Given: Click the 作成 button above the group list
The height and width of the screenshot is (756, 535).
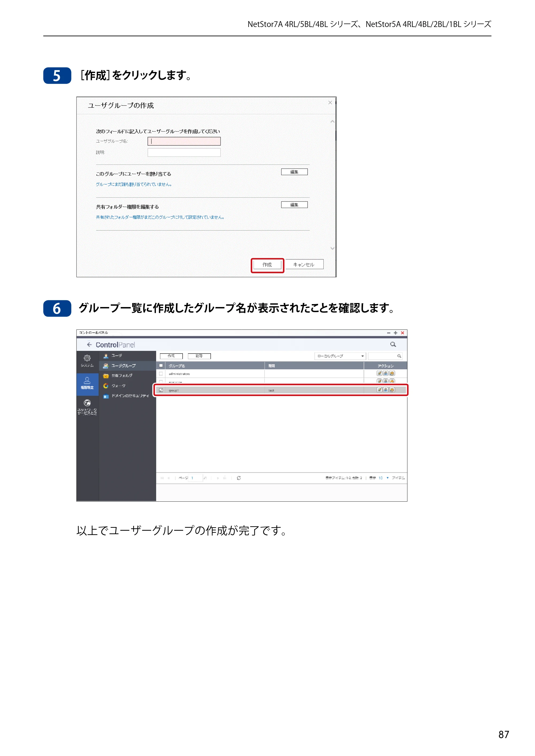Looking at the screenshot, I should pos(171,356).
